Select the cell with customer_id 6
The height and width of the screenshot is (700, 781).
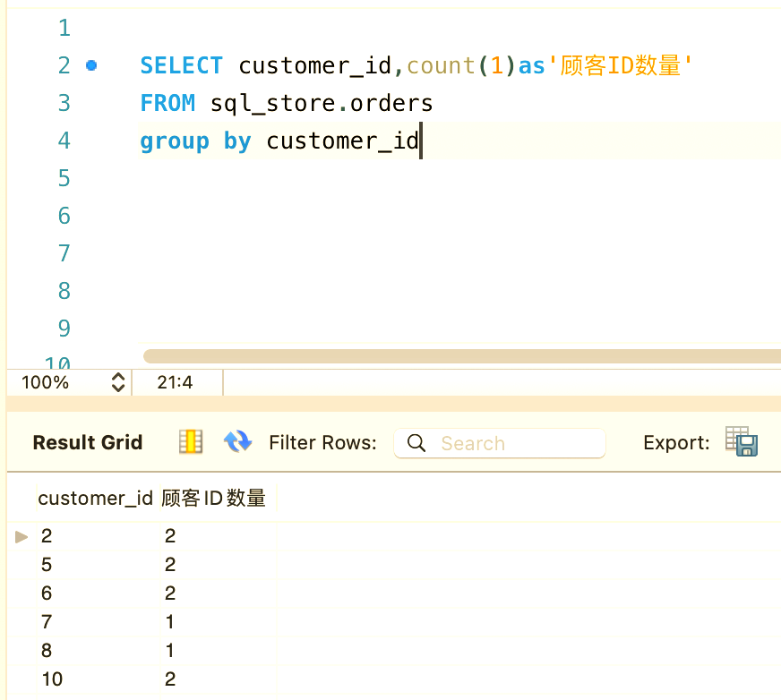point(99,593)
